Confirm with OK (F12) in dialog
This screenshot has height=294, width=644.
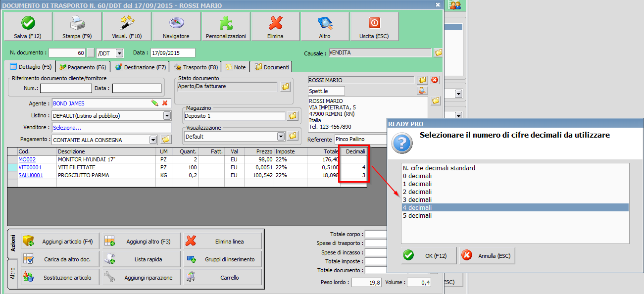[x=429, y=255]
